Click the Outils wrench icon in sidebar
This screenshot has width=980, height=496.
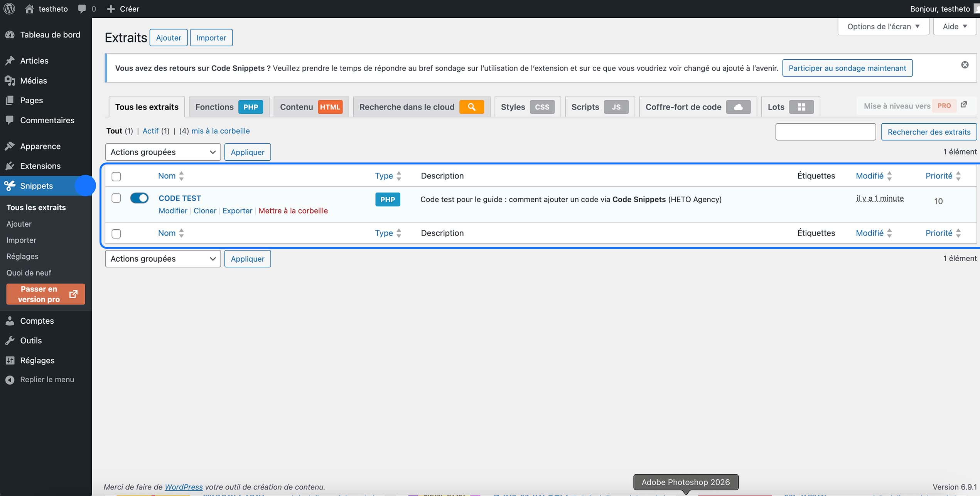10,340
